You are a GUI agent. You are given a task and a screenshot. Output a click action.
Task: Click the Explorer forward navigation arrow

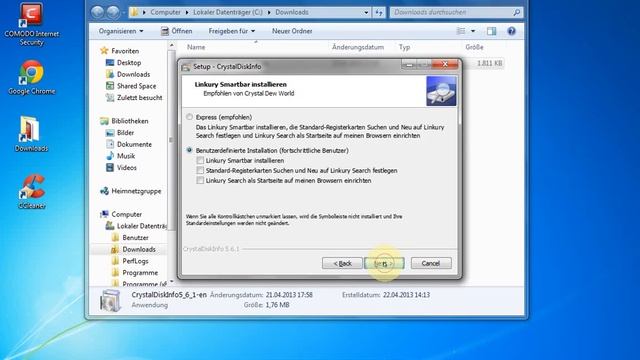(x=113, y=12)
